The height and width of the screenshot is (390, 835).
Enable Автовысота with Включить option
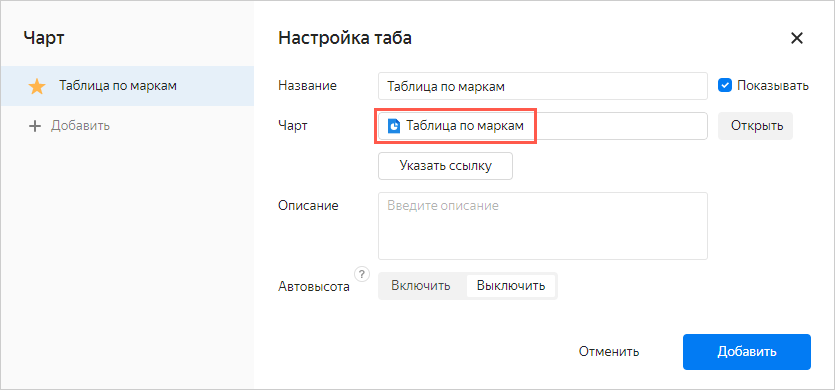[x=421, y=286]
